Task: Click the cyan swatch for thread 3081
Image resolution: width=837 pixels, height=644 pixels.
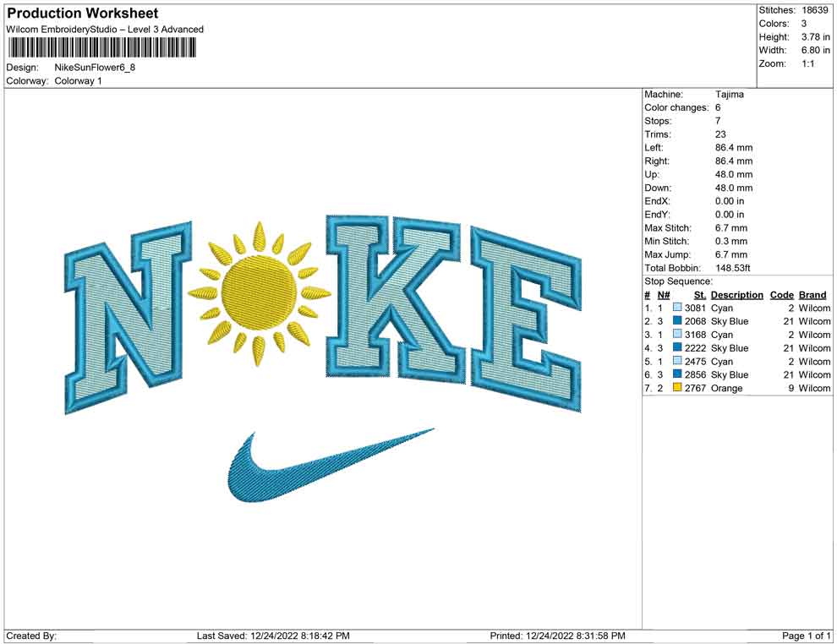Action: (677, 308)
